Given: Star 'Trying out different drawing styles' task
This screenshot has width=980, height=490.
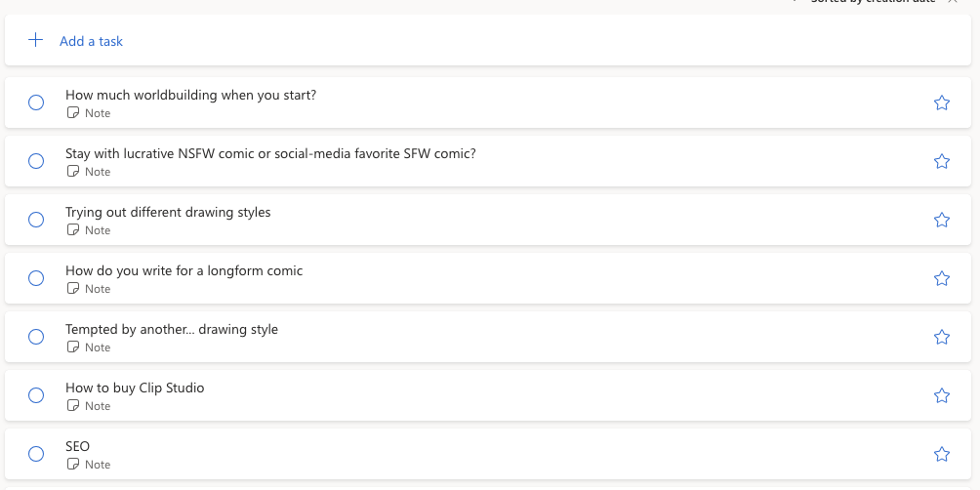Looking at the screenshot, I should (x=942, y=220).
